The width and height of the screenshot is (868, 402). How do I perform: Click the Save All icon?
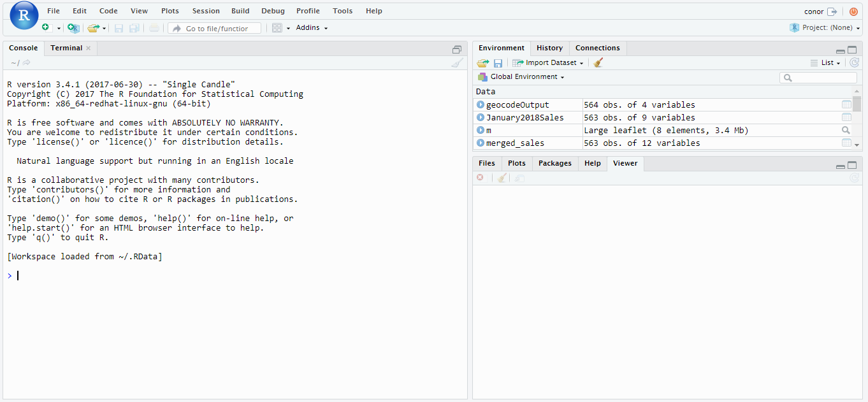[x=134, y=28]
